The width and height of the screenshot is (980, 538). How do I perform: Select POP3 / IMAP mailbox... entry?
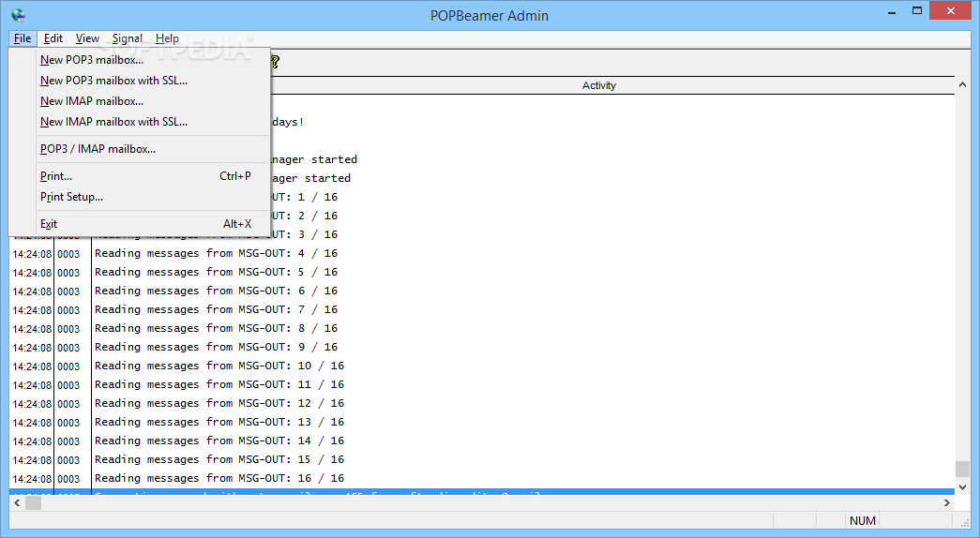(140, 149)
